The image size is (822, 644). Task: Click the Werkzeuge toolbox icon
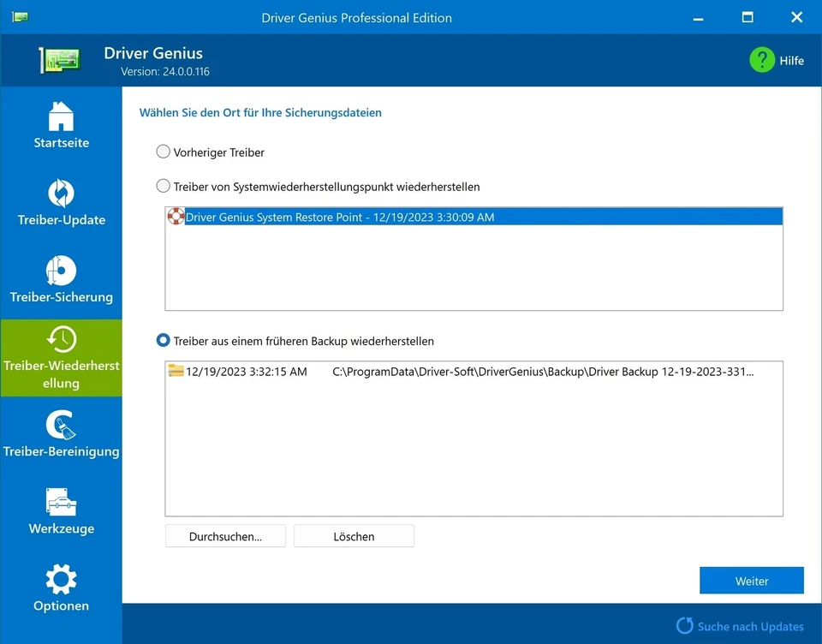[61, 503]
